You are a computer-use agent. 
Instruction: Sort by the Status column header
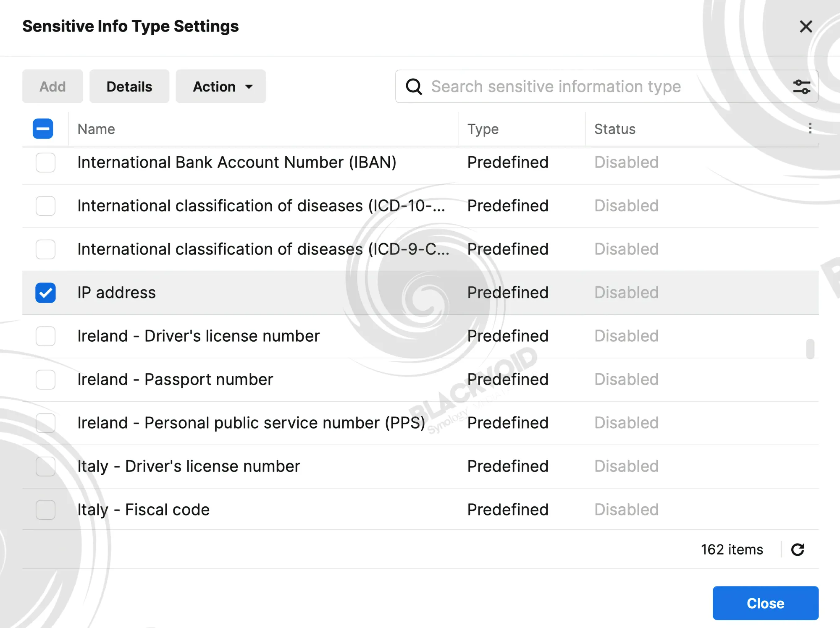coord(614,129)
